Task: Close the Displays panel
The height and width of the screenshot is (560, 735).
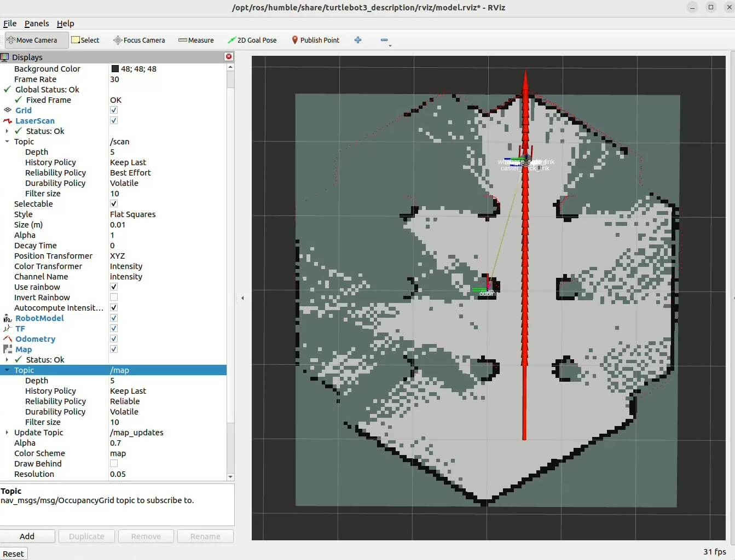Action: click(x=229, y=57)
